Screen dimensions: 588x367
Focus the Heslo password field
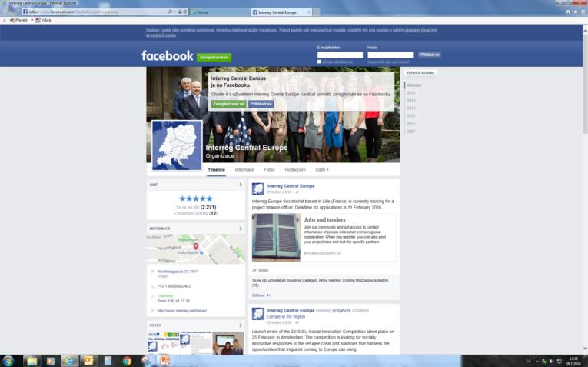point(390,55)
